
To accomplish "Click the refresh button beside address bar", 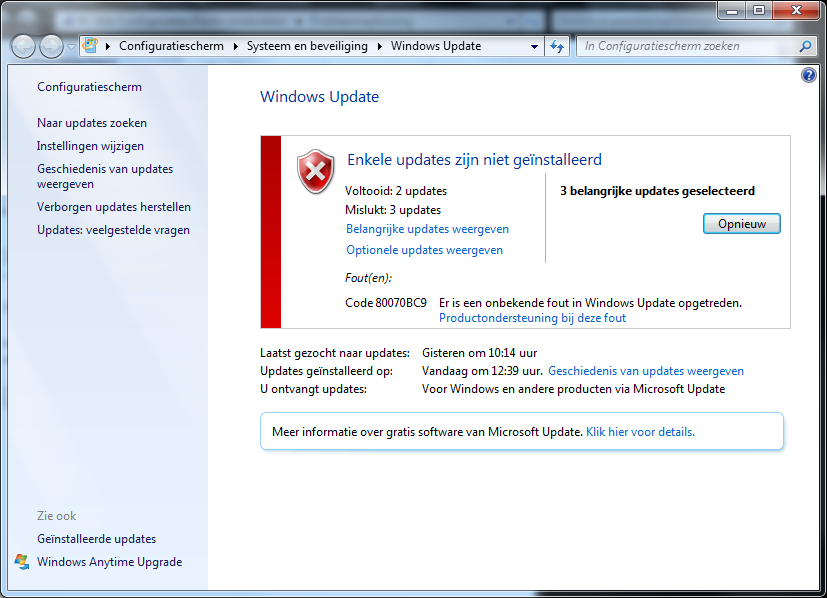I will coord(557,46).
